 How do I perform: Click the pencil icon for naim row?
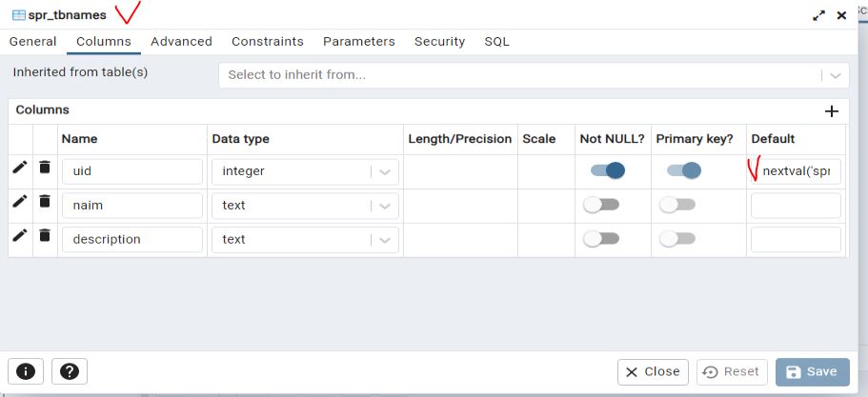pyautogui.click(x=20, y=201)
